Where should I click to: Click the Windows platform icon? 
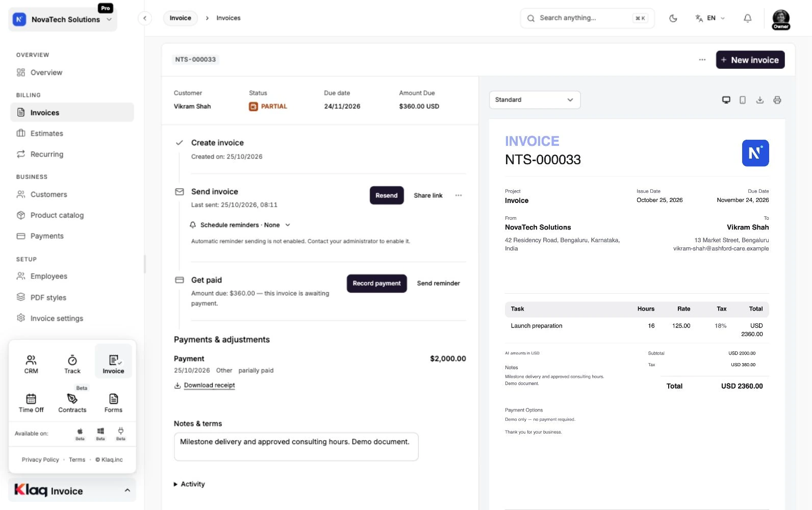click(x=100, y=433)
